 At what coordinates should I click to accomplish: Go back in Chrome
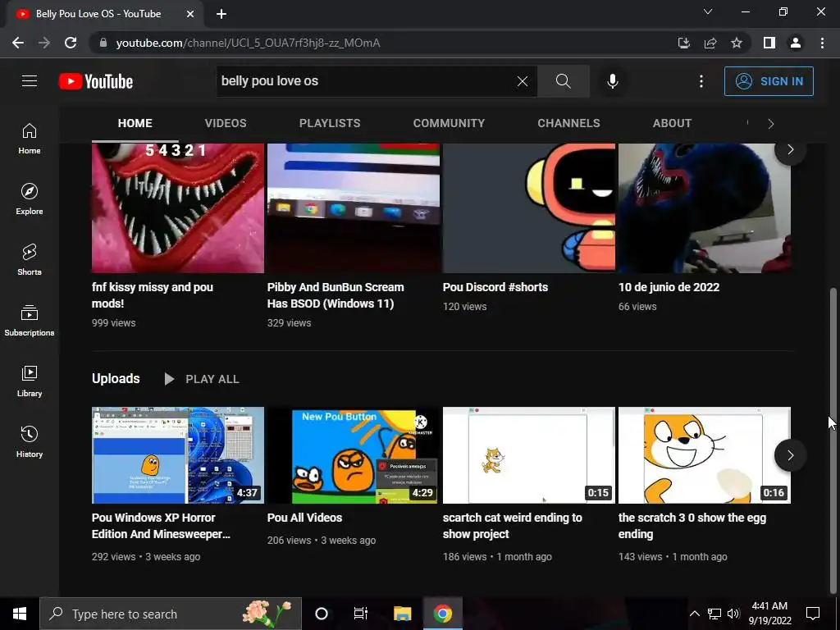(x=18, y=43)
